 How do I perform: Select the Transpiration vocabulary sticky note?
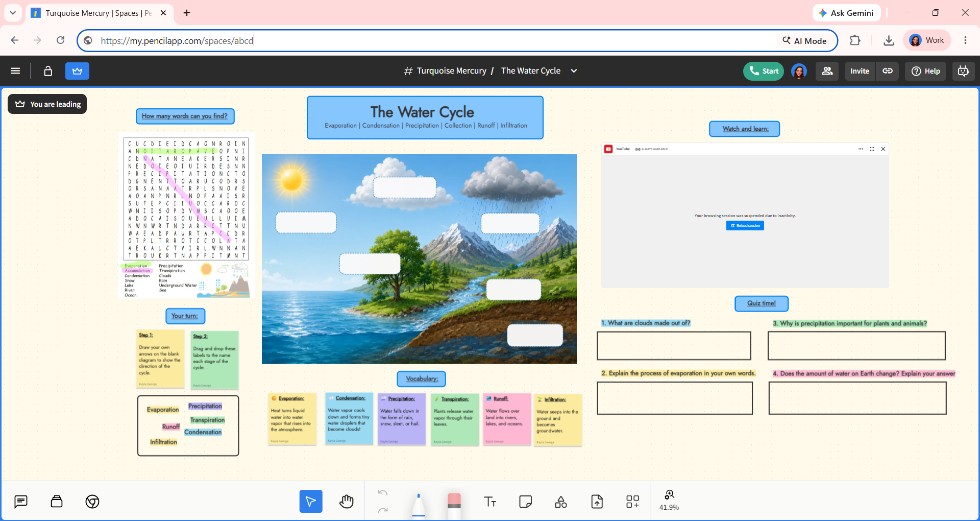455,419
